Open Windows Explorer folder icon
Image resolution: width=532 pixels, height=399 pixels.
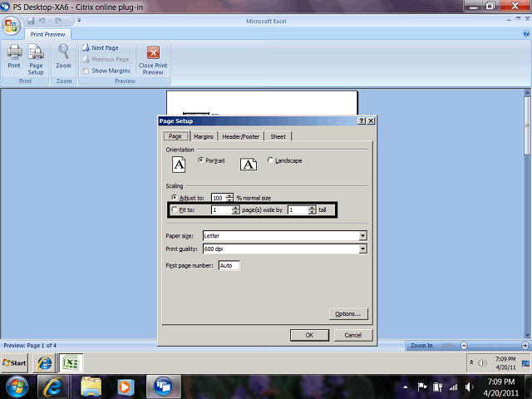coord(91,387)
